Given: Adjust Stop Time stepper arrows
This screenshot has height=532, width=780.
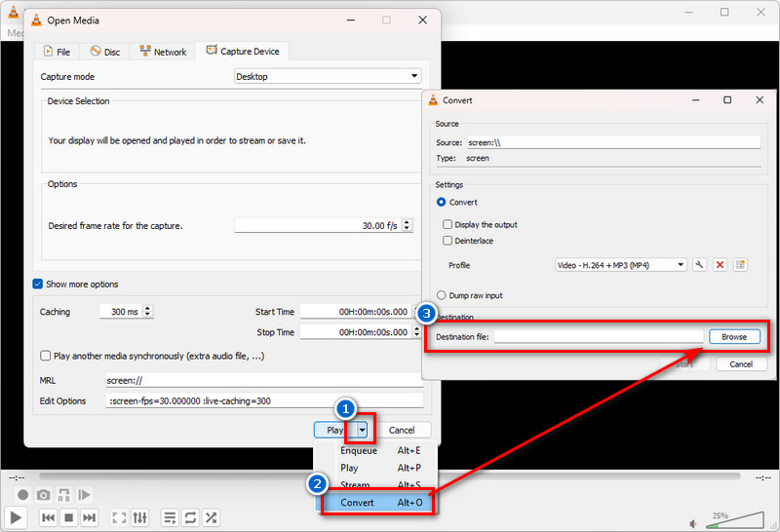Looking at the screenshot, I should tap(417, 331).
